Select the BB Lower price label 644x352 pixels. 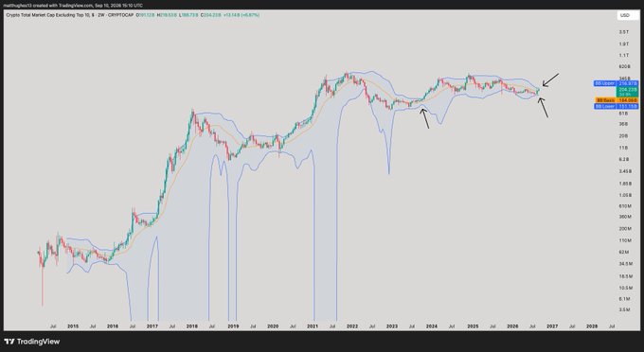pos(617,106)
